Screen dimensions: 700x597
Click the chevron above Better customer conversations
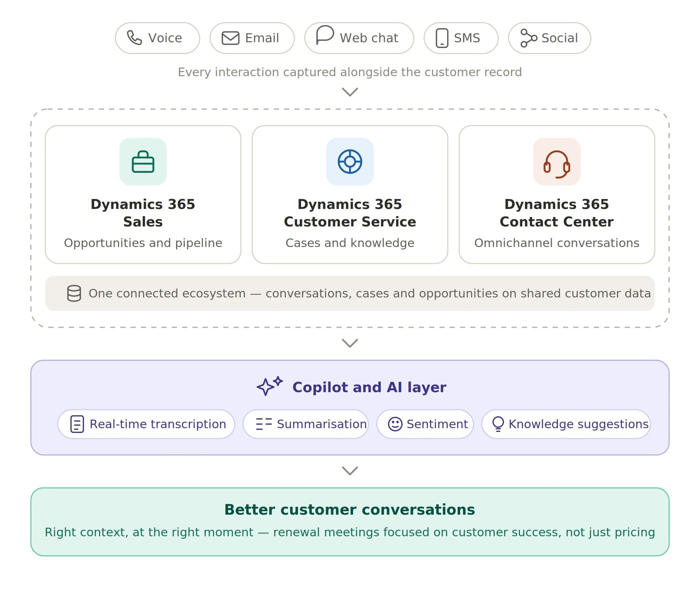coord(350,471)
